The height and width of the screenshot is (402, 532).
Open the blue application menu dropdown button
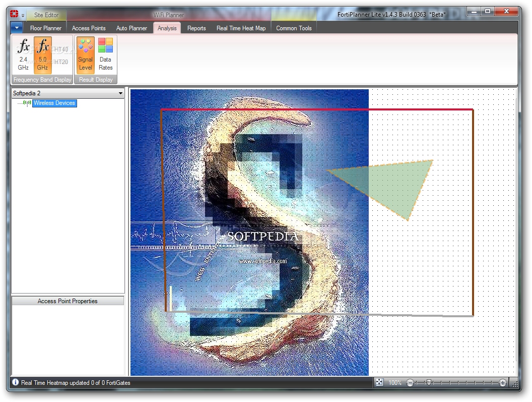17,28
